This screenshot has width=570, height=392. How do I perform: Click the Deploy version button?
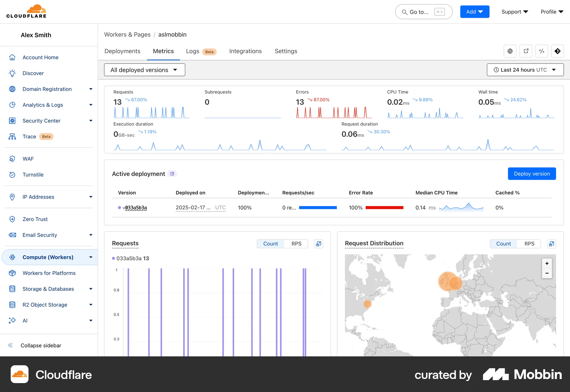(532, 174)
